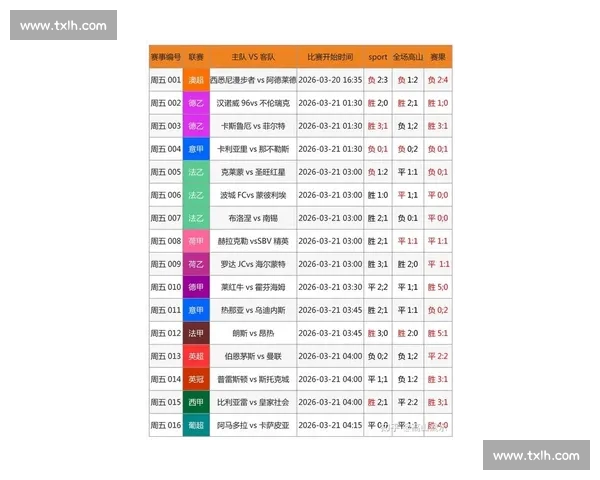Click the 英冠 badge in row 周五 014
Image resolution: width=600 pixels, height=480 pixels.
(196, 379)
